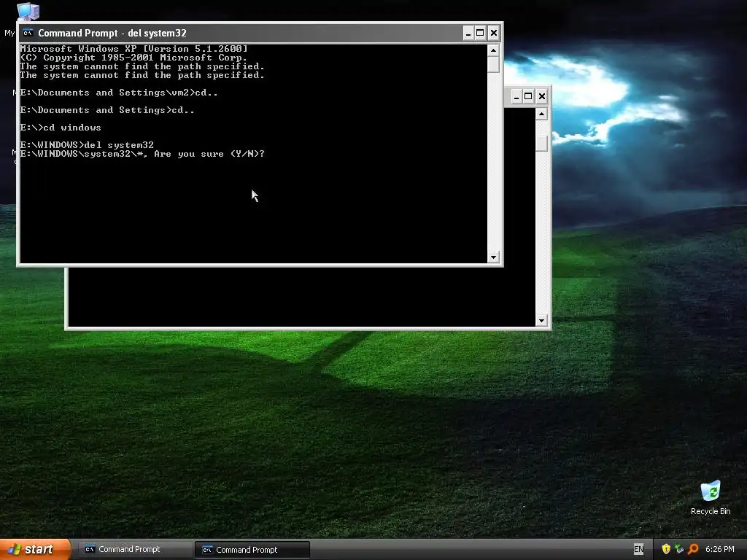Click title bar of del system32 window
The height and width of the screenshot is (560, 747).
coord(241,33)
